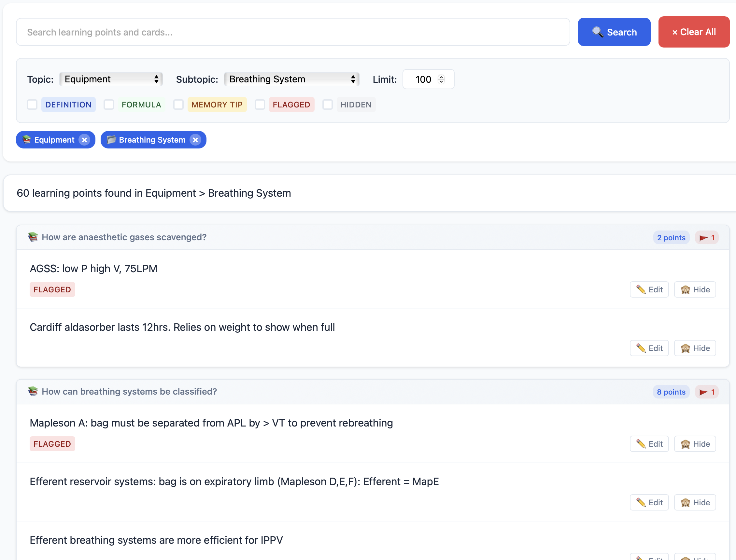Tick the FORMULA filter checkbox
The height and width of the screenshot is (560, 736).
[x=109, y=105]
